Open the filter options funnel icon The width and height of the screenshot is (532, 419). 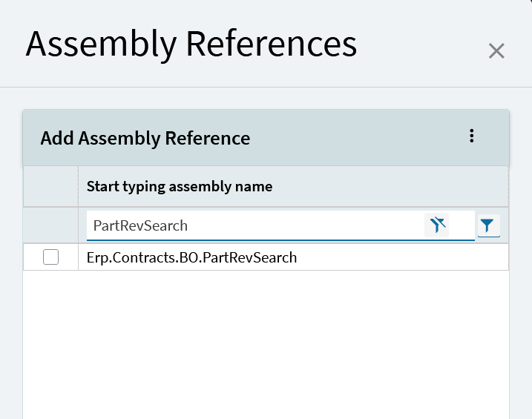click(x=488, y=225)
